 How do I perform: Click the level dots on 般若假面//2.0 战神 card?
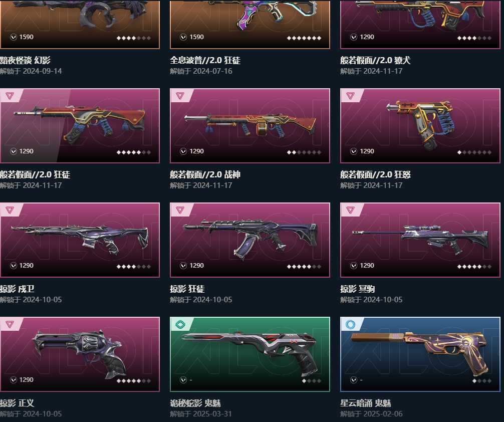[304, 152]
